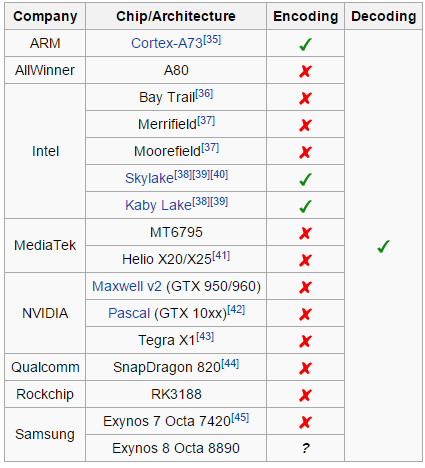Click the Exynos 7 Octa 7420 text

click(x=167, y=421)
